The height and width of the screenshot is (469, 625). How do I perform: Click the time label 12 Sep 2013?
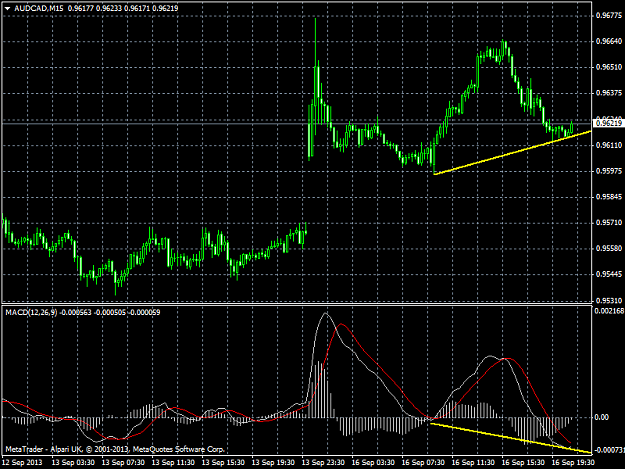tap(22, 463)
